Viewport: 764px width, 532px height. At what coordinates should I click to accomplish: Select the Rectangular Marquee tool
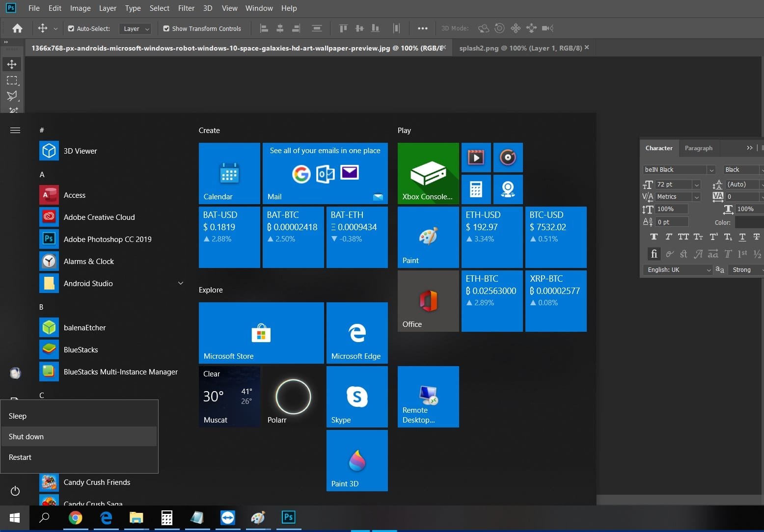12,80
